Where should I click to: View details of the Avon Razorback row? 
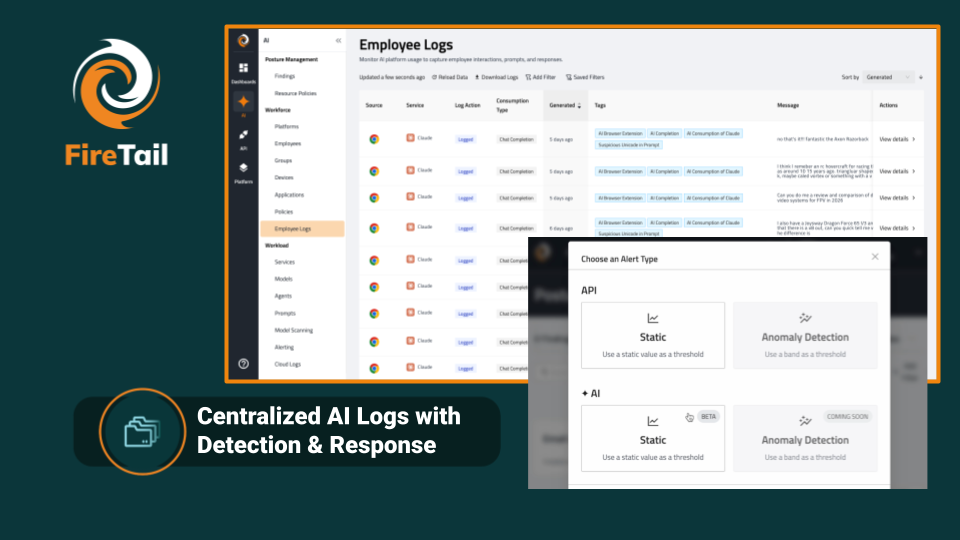[897, 140]
